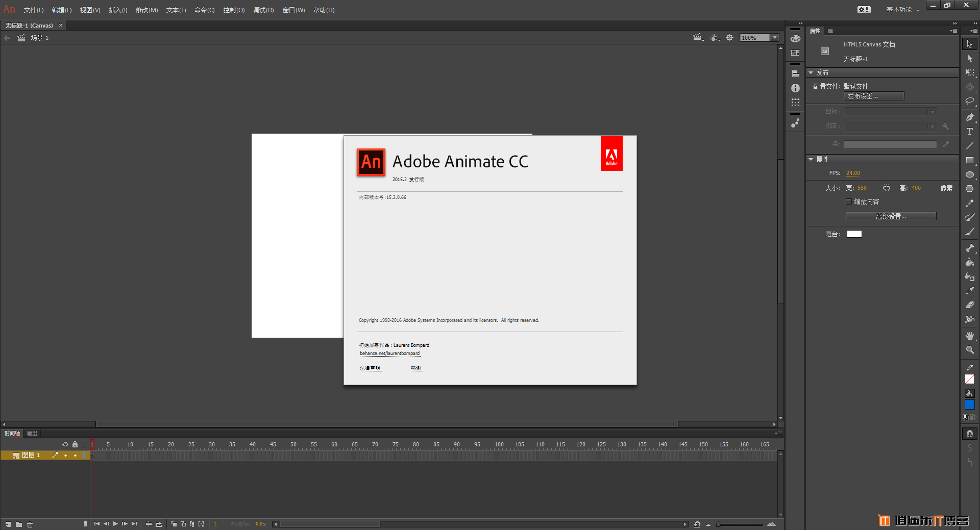Image resolution: width=980 pixels, height=530 pixels.
Task: Create a new layer in timeline
Action: [8, 524]
